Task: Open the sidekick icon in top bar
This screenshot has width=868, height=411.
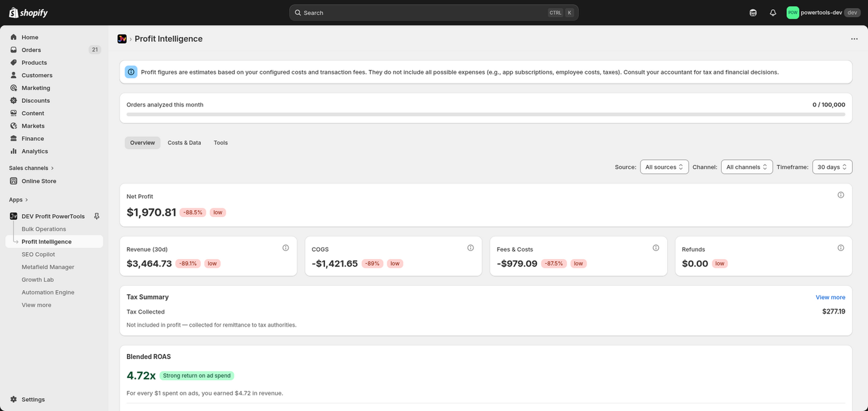Action: click(753, 12)
